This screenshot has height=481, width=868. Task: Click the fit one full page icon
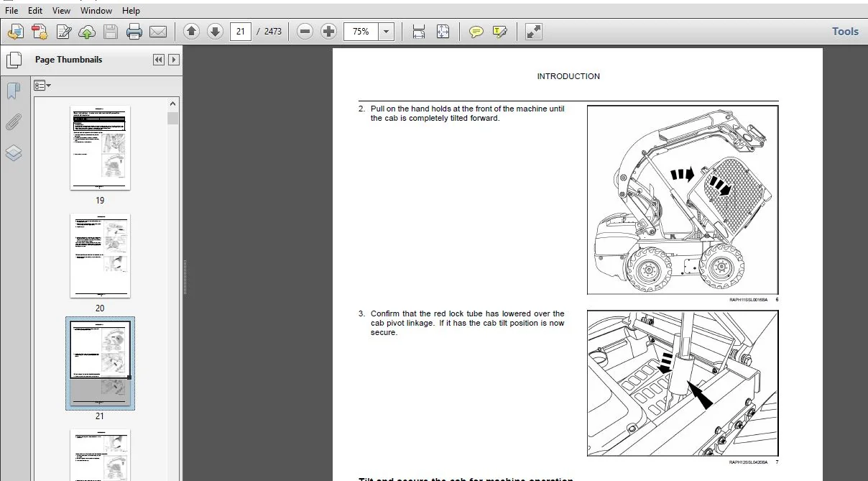443,32
